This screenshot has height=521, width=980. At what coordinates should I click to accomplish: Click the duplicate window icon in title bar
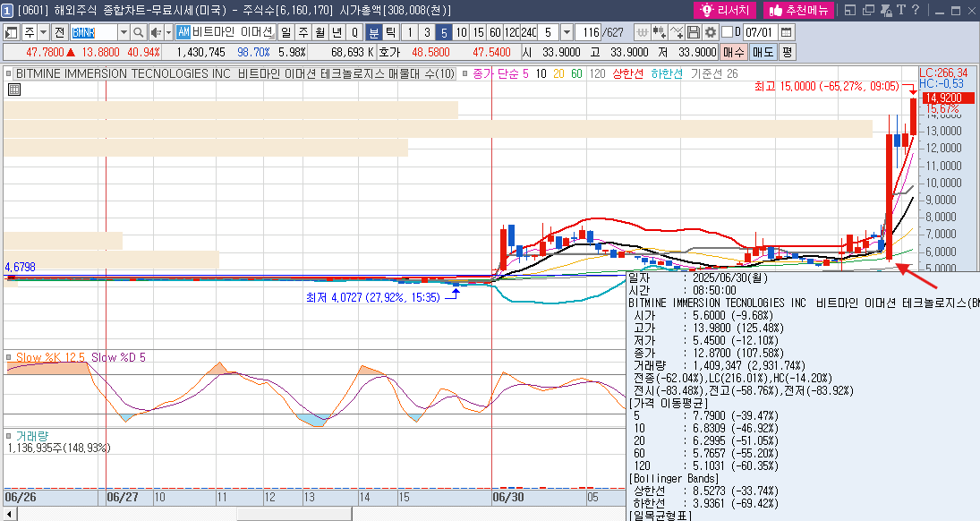click(868, 10)
